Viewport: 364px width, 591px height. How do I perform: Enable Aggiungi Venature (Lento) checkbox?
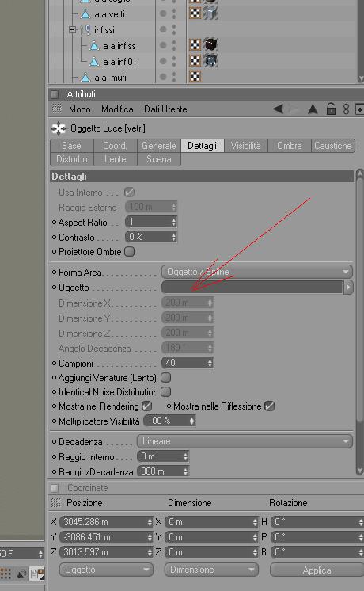pos(165,377)
